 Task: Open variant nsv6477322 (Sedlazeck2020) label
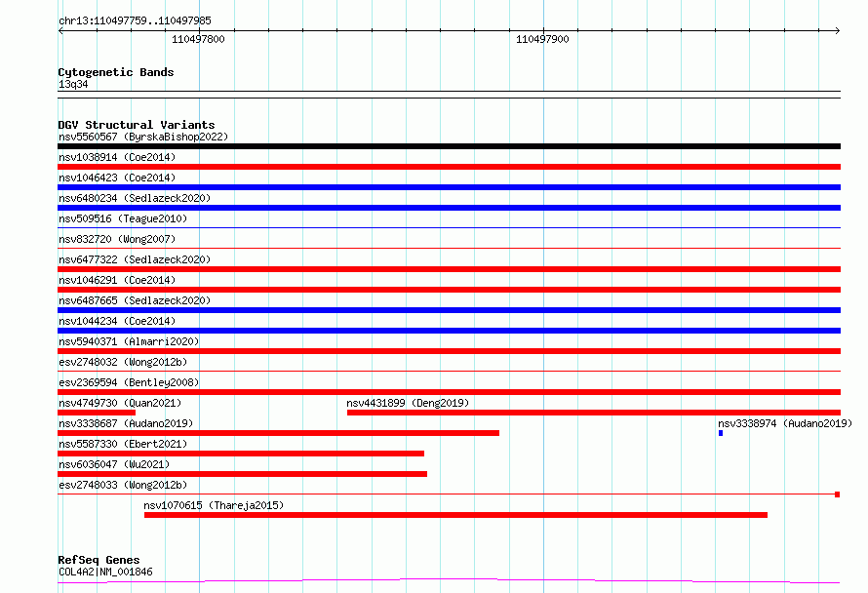click(x=135, y=259)
